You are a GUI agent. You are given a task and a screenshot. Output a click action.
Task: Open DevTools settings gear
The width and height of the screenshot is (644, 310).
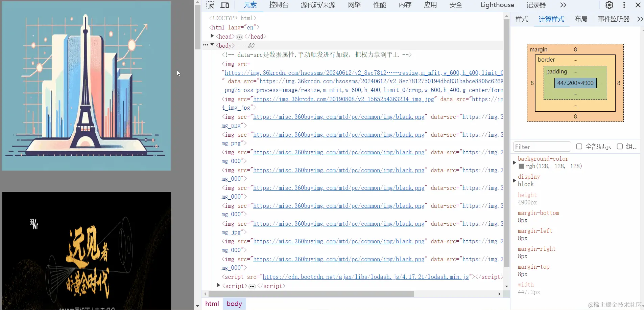tap(609, 5)
